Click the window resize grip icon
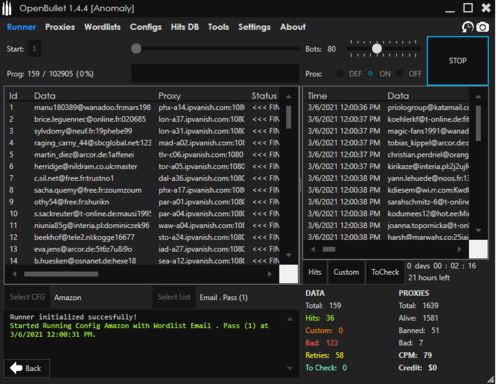Image resolution: width=497 pixels, height=384 pixels. (491, 379)
